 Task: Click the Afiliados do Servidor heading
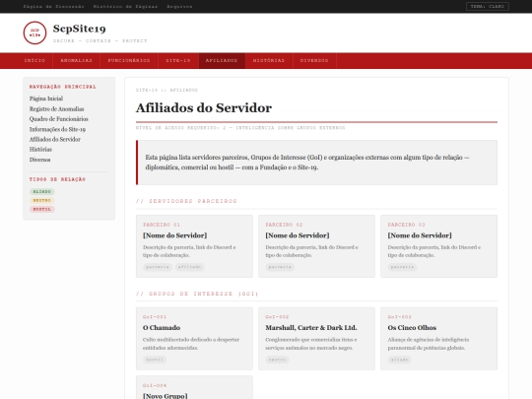pyautogui.click(x=204, y=108)
